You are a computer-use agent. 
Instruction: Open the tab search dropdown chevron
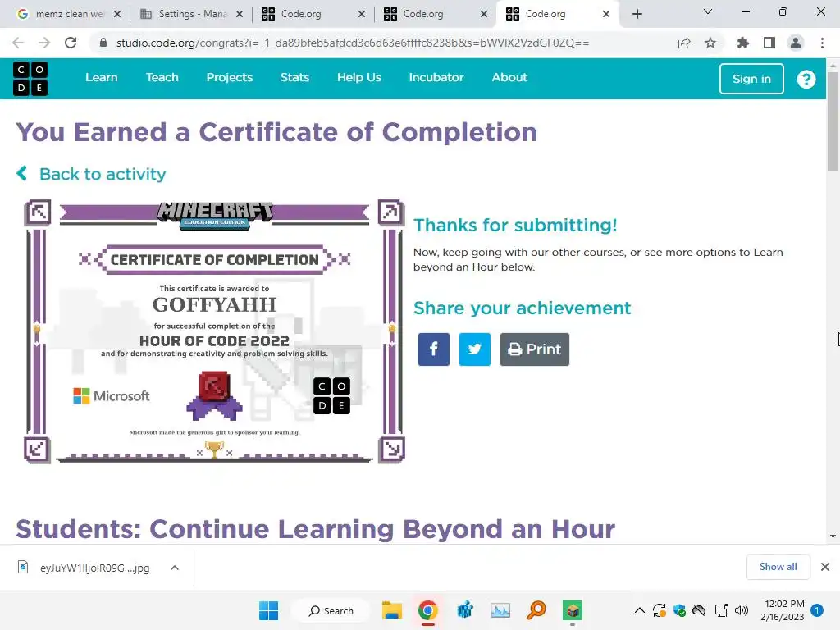click(x=708, y=11)
